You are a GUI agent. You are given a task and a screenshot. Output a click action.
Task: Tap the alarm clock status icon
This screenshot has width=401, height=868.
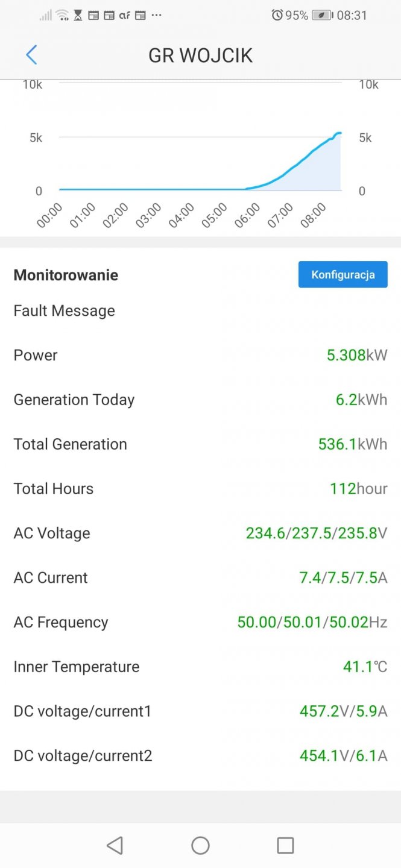click(x=277, y=15)
